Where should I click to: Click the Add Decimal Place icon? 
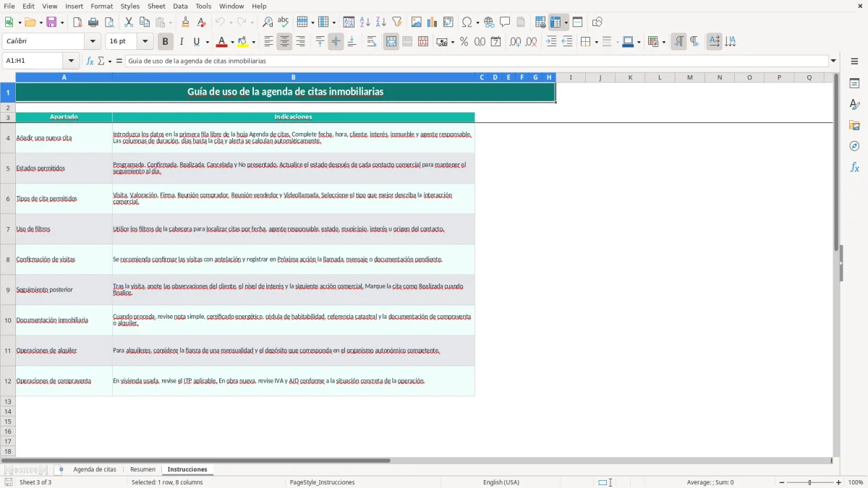tap(515, 42)
